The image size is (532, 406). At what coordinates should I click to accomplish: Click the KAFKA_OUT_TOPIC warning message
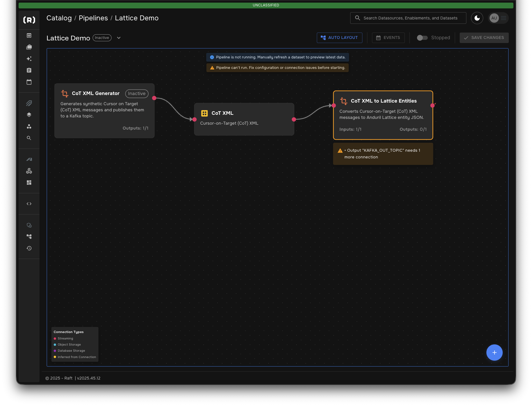383,154
